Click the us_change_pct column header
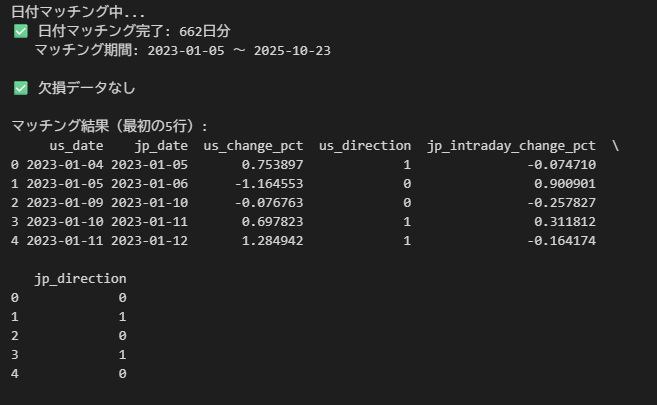The height and width of the screenshot is (405, 657). [x=253, y=146]
